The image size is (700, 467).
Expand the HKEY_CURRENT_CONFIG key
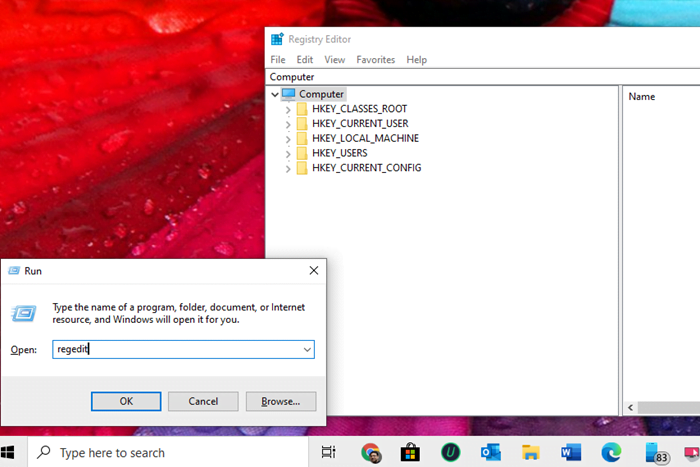point(288,168)
